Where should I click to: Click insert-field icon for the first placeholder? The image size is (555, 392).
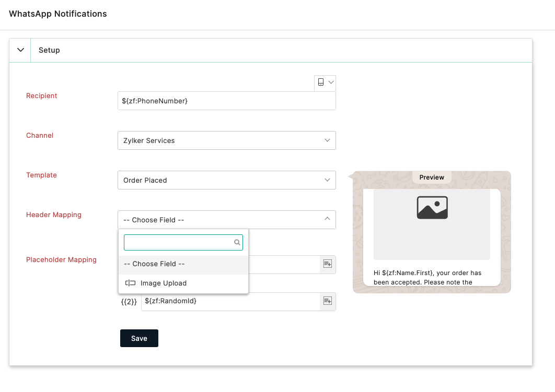coord(328,264)
